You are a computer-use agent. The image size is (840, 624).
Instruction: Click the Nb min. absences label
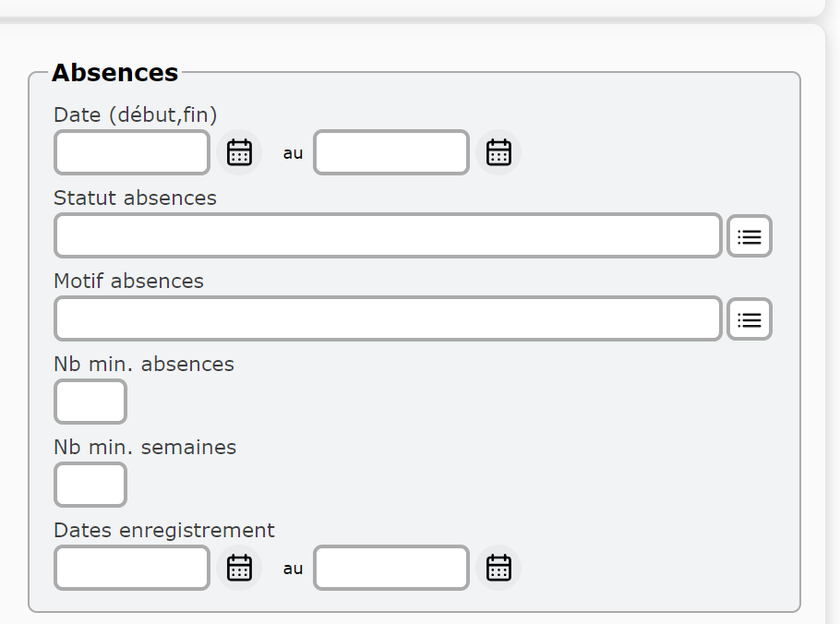point(144,365)
